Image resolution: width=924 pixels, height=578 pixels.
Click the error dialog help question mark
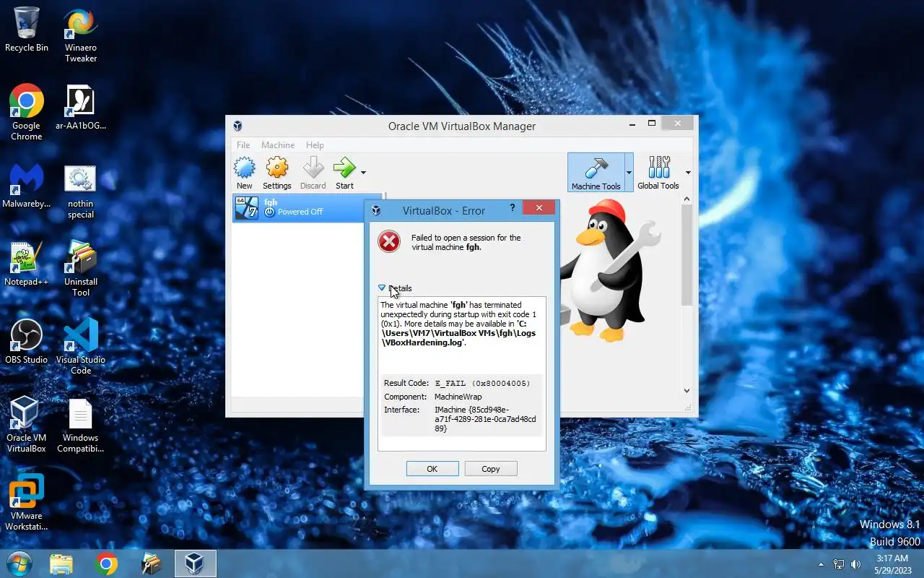[513, 208]
